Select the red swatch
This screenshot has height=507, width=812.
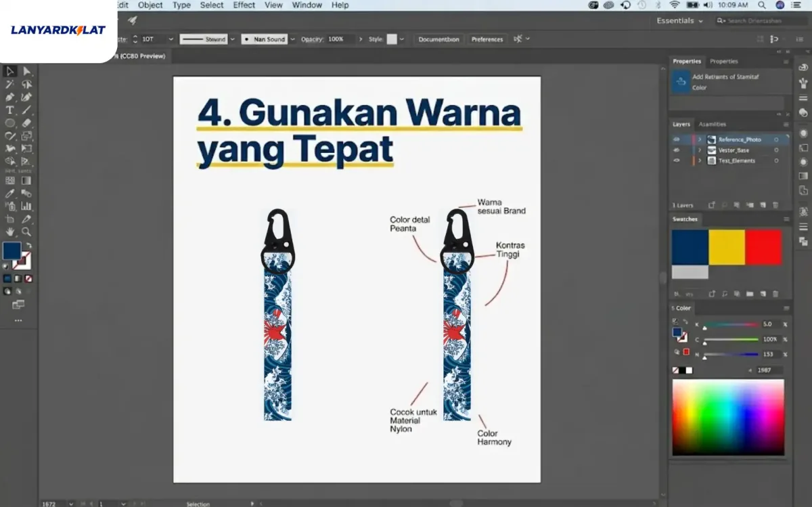763,247
